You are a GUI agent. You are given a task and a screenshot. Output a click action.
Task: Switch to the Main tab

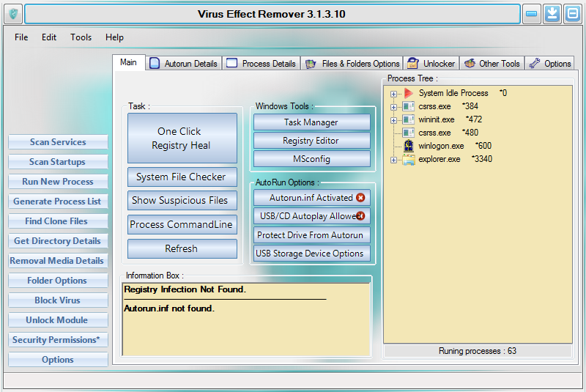click(129, 62)
